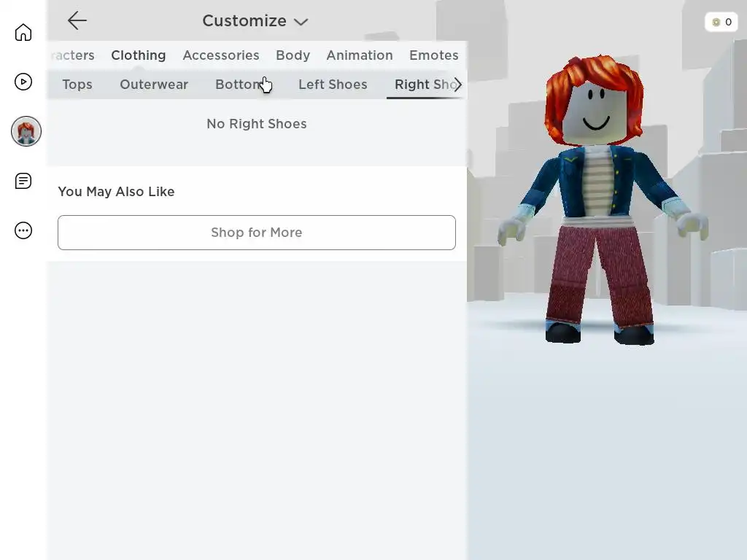
Task: Click the avatar 3D preview character
Action: point(603,200)
